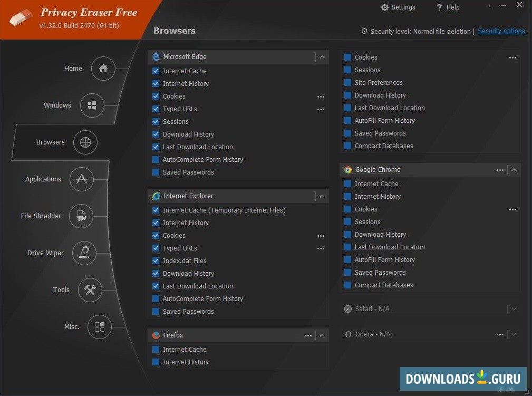Click the Browsers globe icon
532x396 pixels.
click(85, 142)
